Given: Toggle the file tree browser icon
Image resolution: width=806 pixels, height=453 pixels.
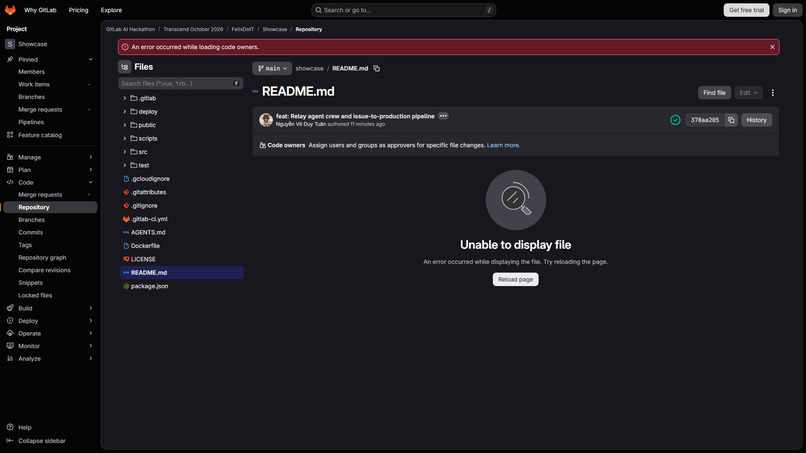Looking at the screenshot, I should click(124, 67).
